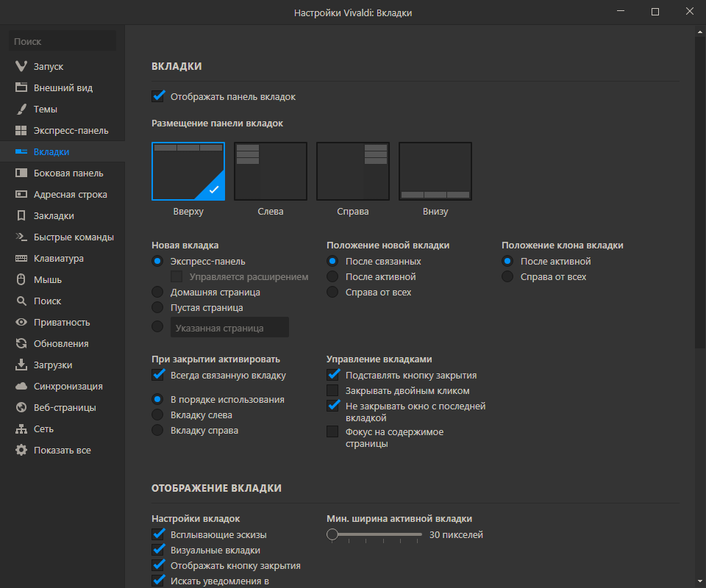Select Справа tab bar placement thumbnail
Image resolution: width=706 pixels, height=588 pixels.
click(353, 171)
